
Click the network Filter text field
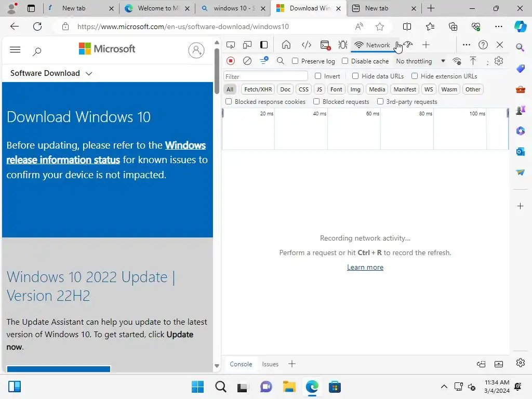pyautogui.click(x=265, y=76)
